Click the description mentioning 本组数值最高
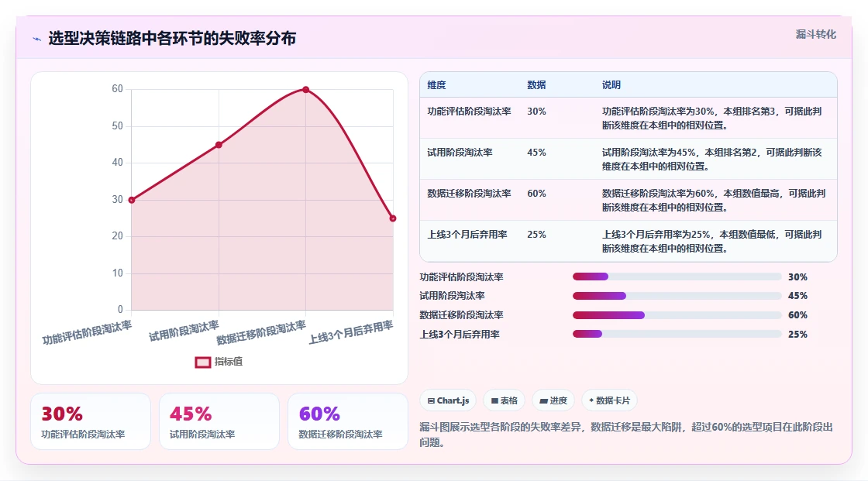The image size is (868, 481). coord(714,200)
